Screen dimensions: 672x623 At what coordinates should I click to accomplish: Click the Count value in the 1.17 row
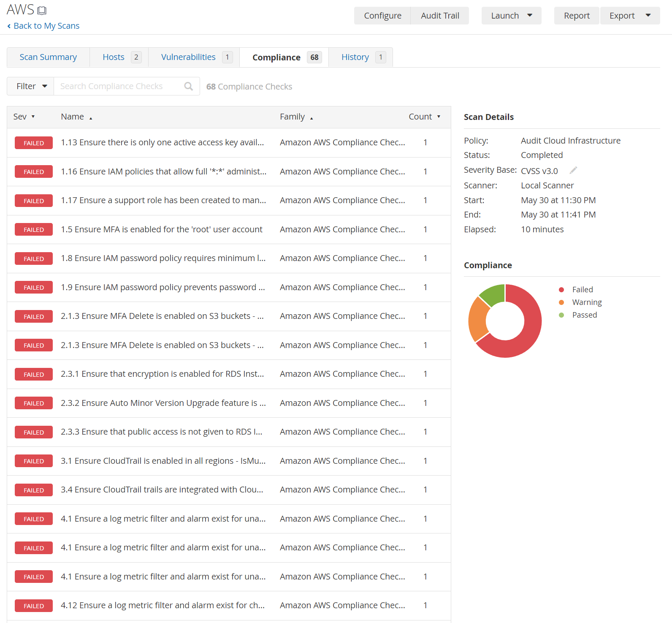tap(425, 200)
